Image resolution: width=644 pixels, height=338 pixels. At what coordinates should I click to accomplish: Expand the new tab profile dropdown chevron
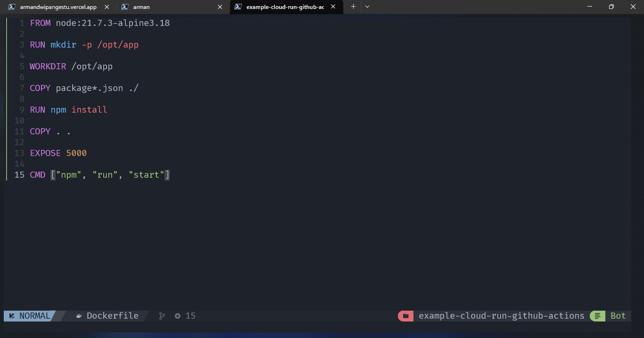click(367, 7)
